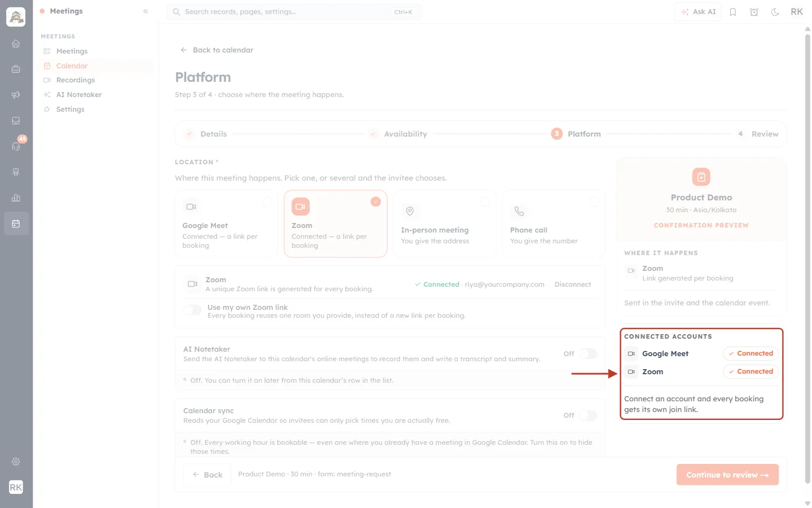Open the home icon in left rail

(x=16, y=43)
